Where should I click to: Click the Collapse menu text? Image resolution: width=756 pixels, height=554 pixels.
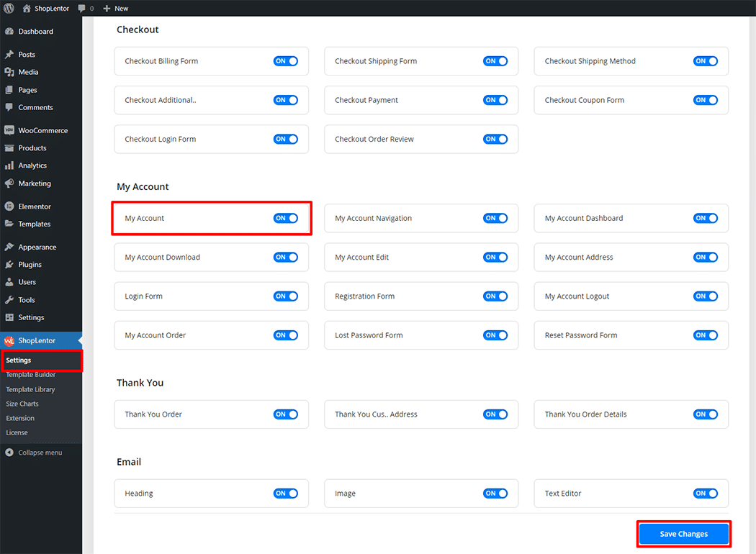(40, 453)
